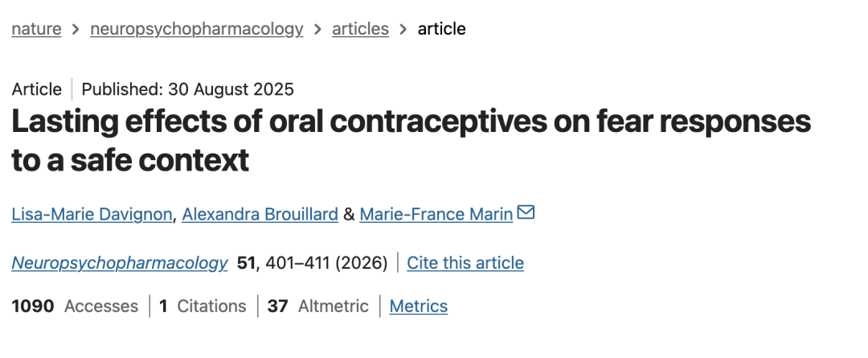Screen dimensions: 868x358
Task: Open the italic Neuropsychopharmacology journal link
Action: click(120, 263)
